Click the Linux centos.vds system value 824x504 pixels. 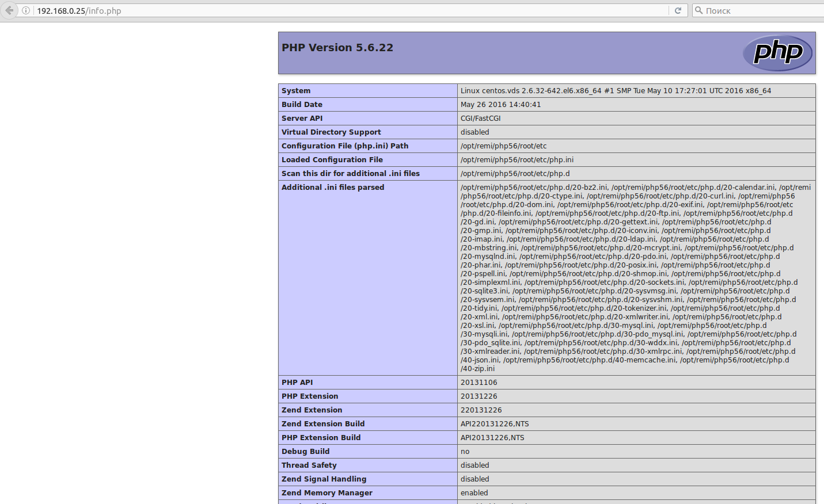(x=616, y=91)
